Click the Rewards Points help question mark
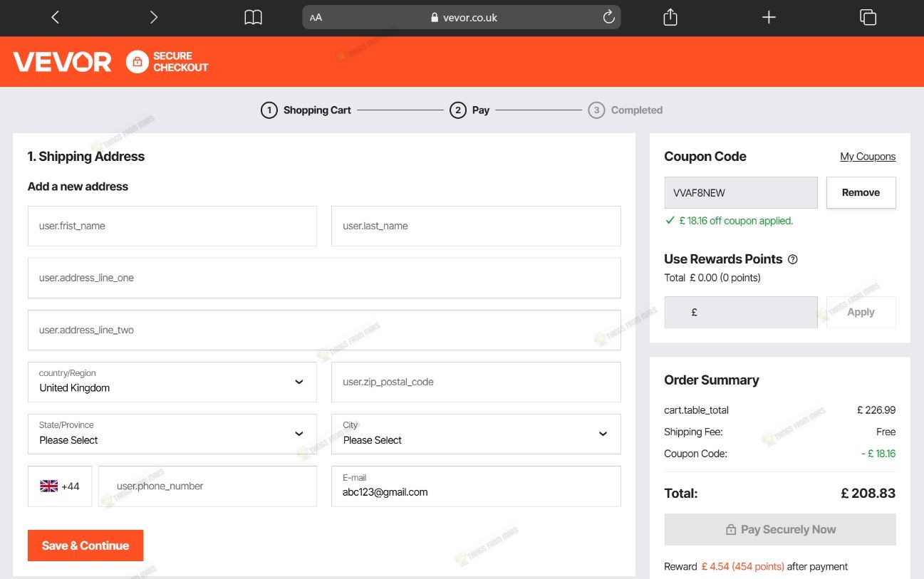The image size is (924, 579). 793,259
